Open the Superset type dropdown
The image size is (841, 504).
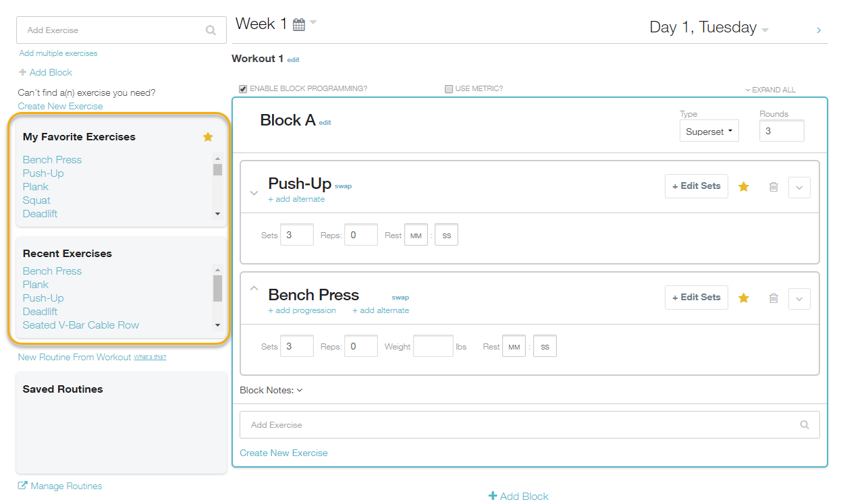709,132
